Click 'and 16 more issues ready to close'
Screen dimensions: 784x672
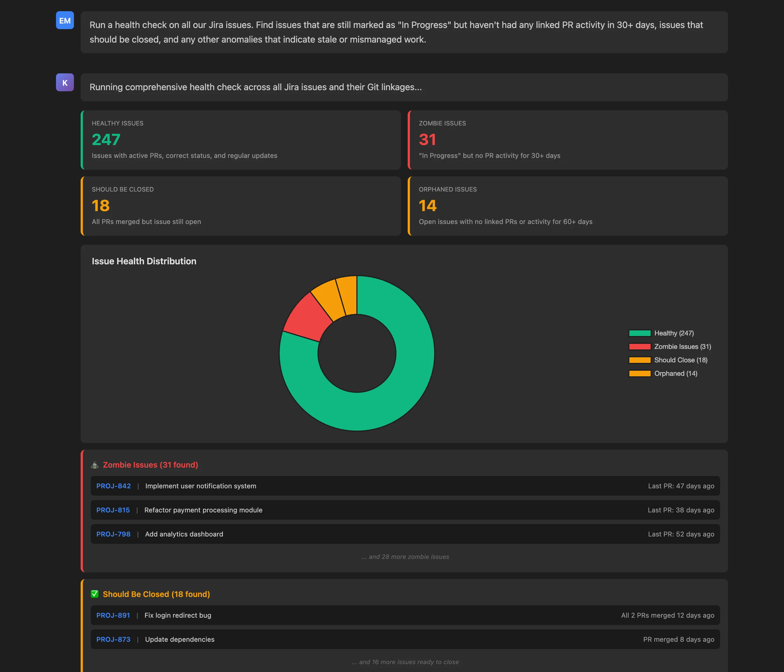[x=405, y=662]
